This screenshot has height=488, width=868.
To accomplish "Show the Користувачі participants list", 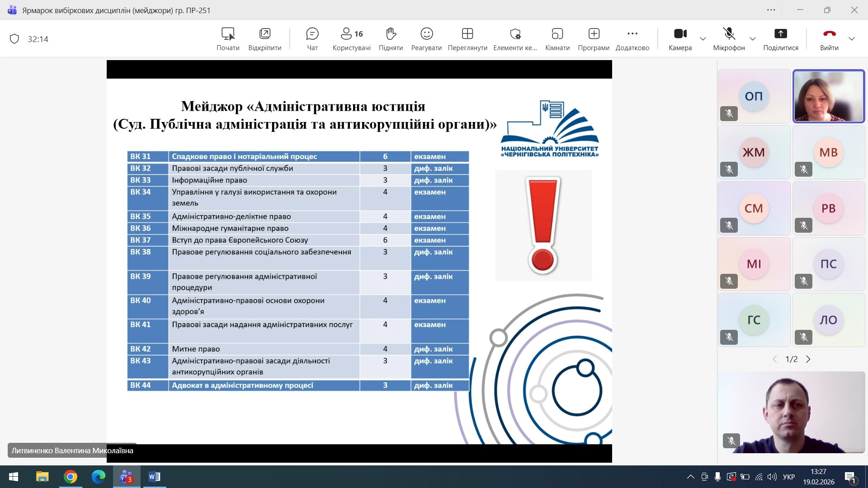I will pos(351,38).
